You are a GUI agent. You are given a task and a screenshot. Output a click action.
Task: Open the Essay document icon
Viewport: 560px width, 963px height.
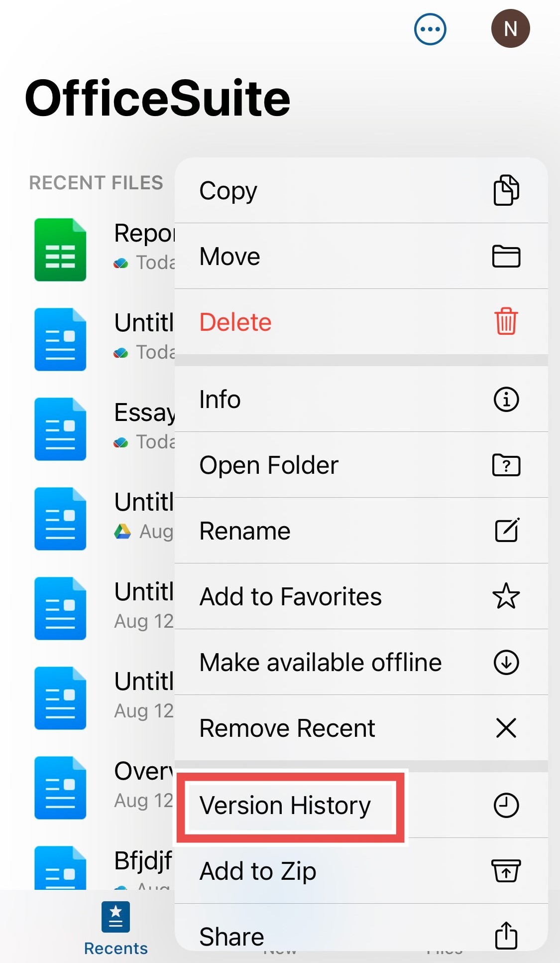pyautogui.click(x=60, y=429)
